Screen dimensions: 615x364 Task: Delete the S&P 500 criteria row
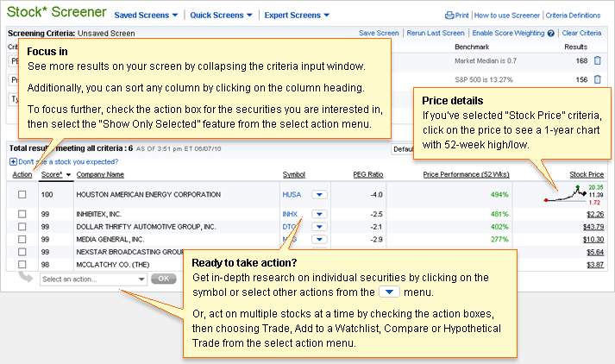(x=598, y=80)
